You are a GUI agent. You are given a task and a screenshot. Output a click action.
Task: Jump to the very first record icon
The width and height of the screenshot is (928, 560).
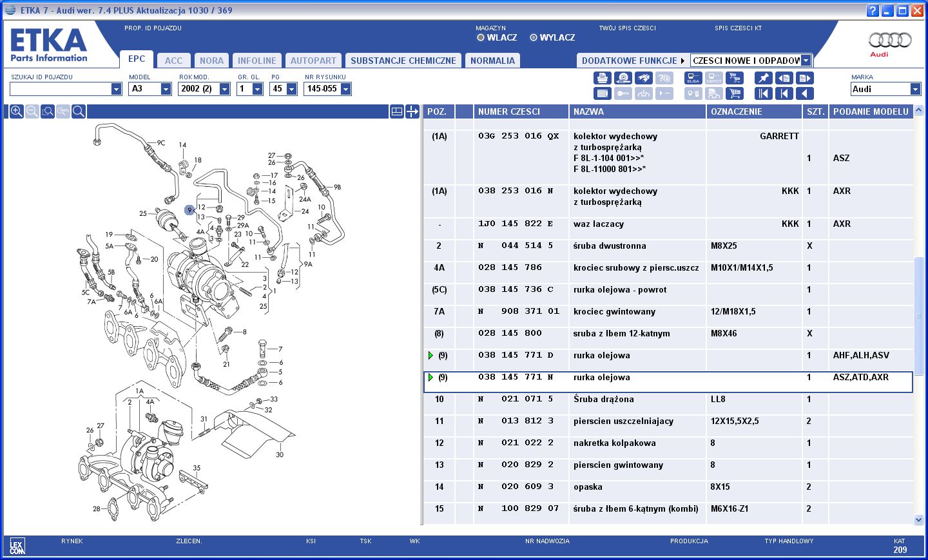point(763,93)
